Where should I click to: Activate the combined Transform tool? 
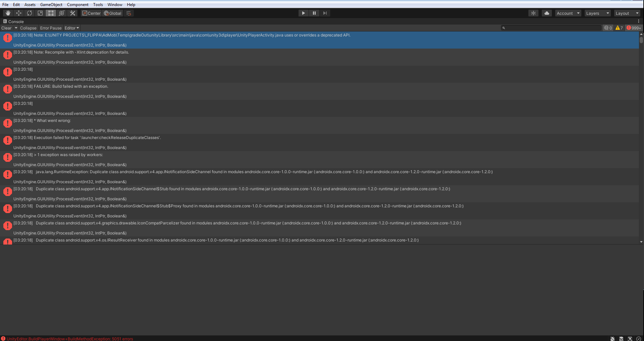click(x=61, y=13)
